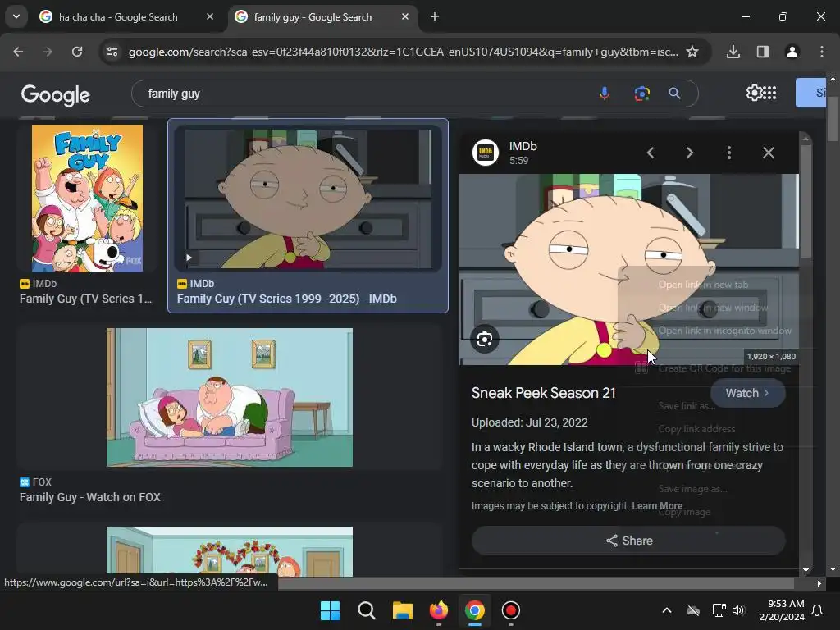Open Chrome profile menu
The width and height of the screenshot is (840, 630).
(792, 52)
